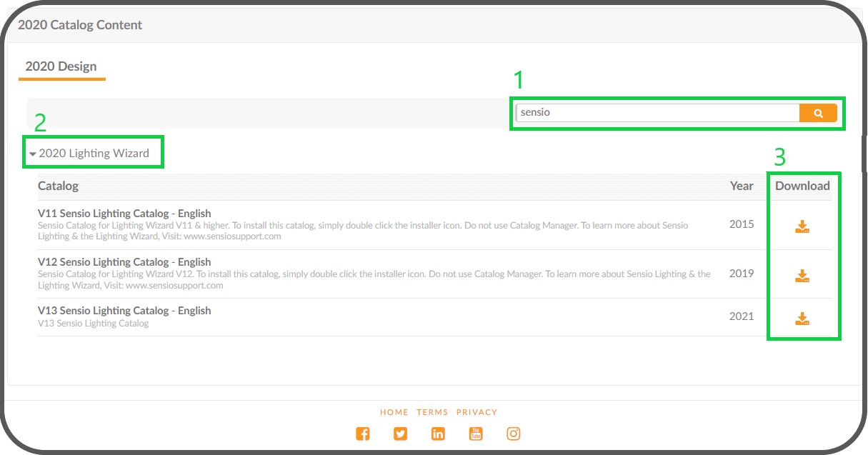The width and height of the screenshot is (868, 455).
Task: Collapse the 2020 Lighting Wizard section
Action: [x=93, y=153]
